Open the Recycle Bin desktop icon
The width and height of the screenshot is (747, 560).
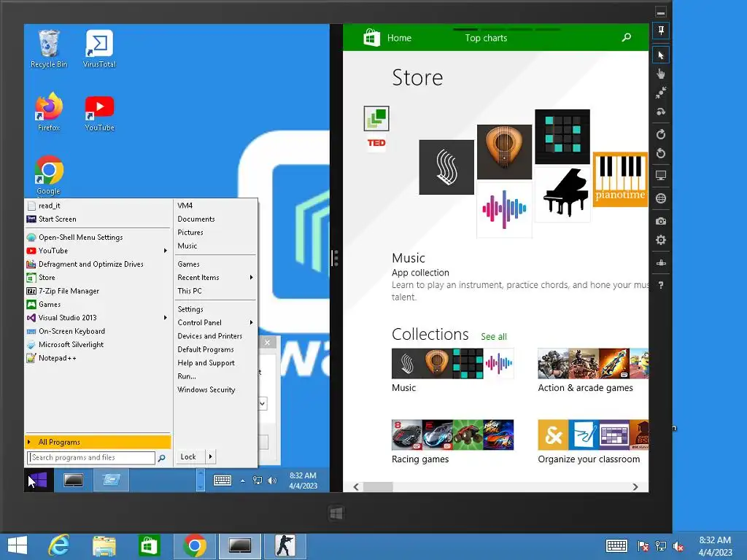(49, 49)
